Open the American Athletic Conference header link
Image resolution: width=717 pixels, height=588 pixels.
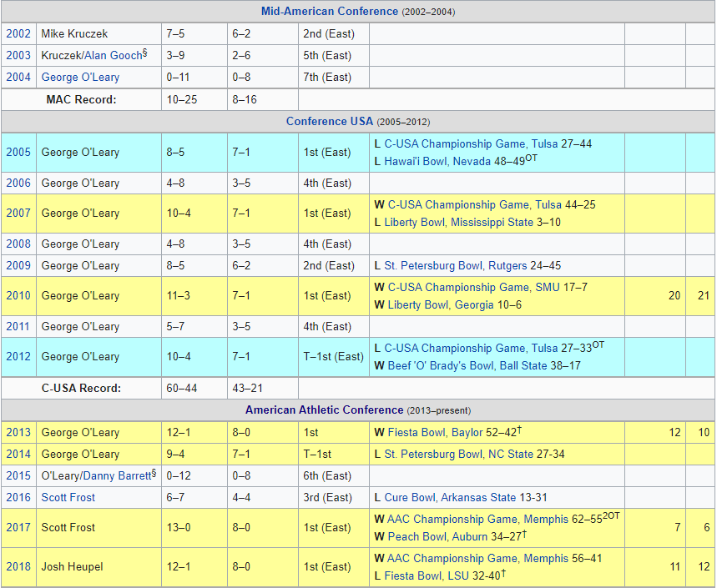324,410
